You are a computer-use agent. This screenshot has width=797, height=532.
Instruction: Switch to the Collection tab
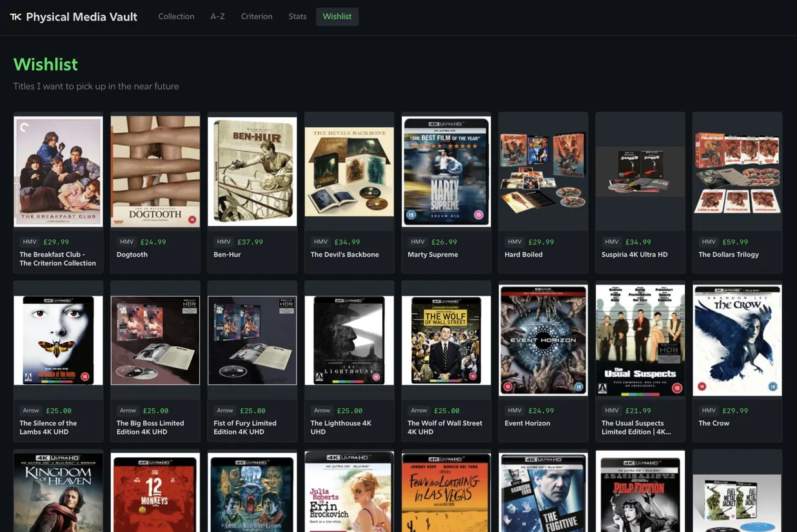176,17
